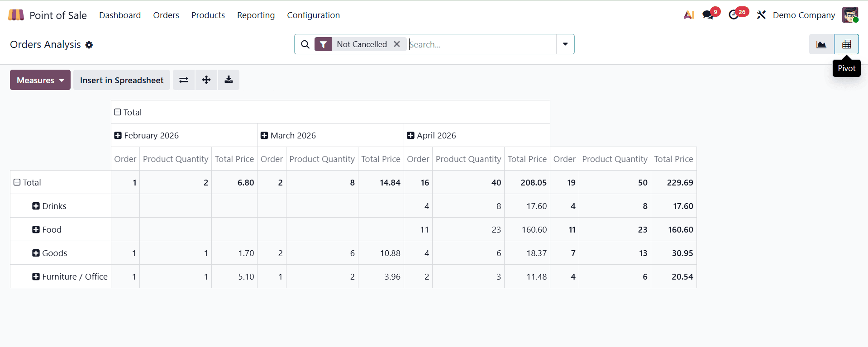Click the Not Cancelled filter label
Image resolution: width=868 pixels, height=347 pixels.
[362, 44]
